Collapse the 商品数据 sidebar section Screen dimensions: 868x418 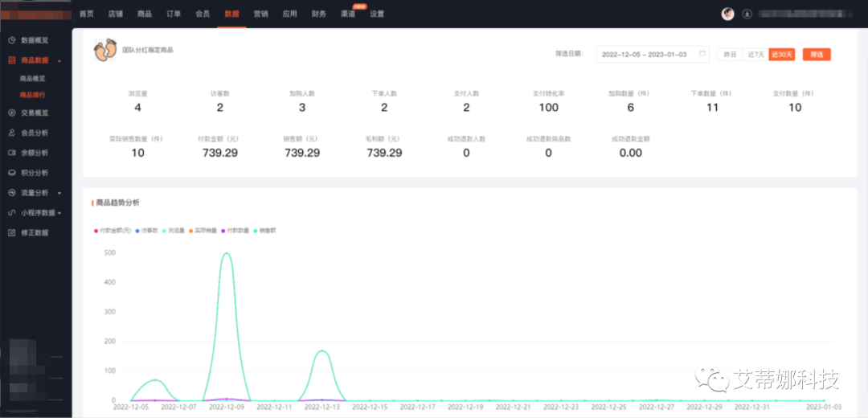click(x=35, y=60)
